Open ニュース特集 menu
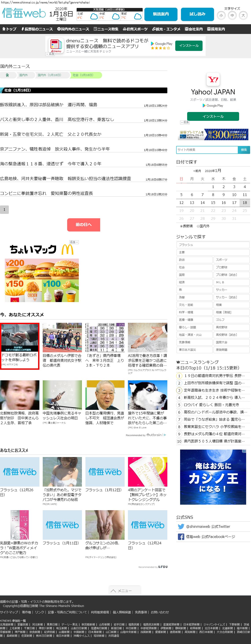 (x=106, y=29)
